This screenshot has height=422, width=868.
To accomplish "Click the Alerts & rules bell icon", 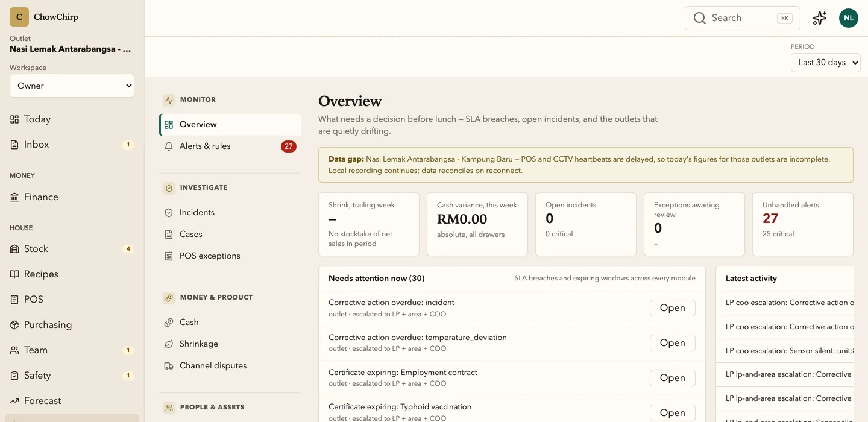I will [x=169, y=146].
